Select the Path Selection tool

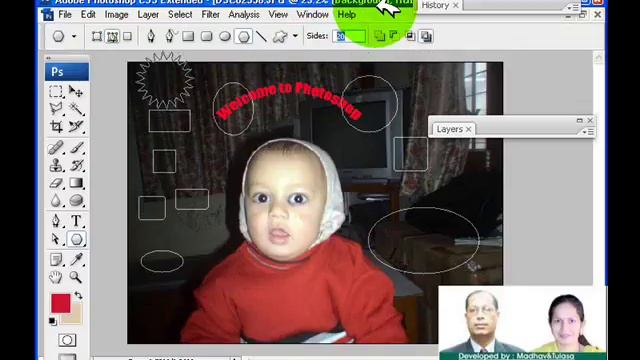(56, 239)
